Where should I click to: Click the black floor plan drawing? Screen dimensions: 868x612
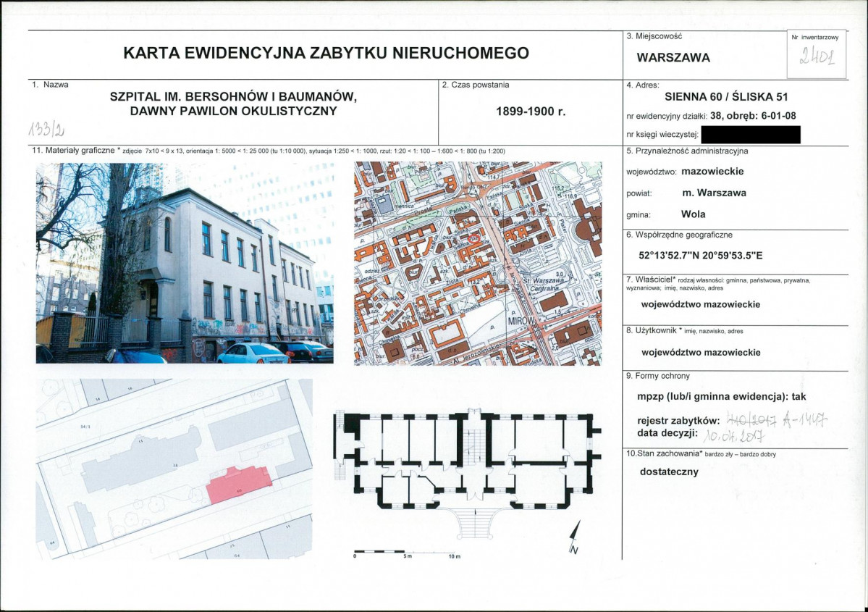(467, 472)
